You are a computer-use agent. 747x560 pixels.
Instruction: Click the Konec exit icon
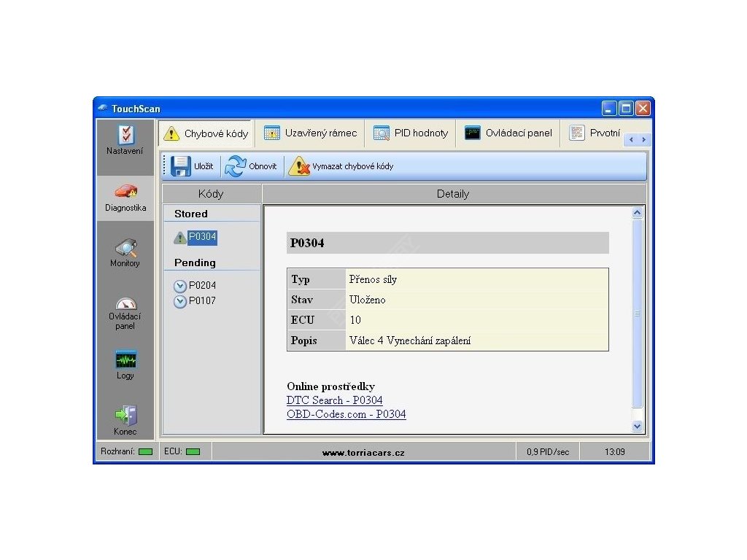(x=125, y=415)
